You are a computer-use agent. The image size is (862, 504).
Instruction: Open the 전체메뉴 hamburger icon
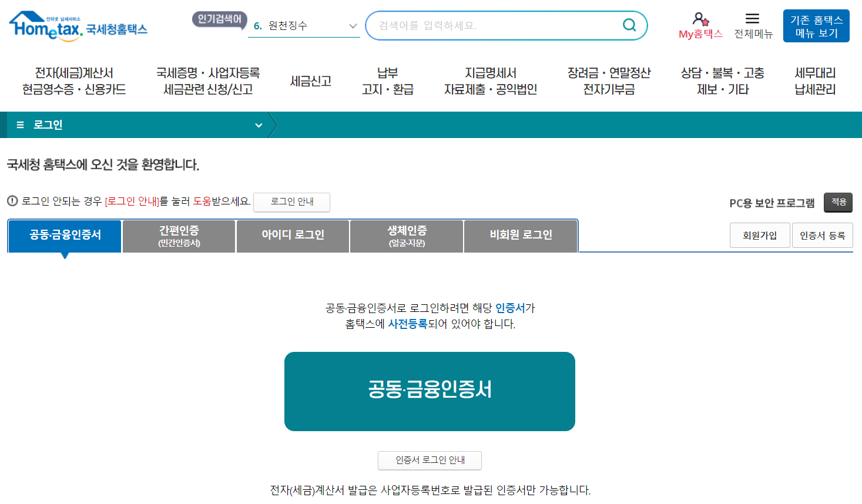point(753,19)
